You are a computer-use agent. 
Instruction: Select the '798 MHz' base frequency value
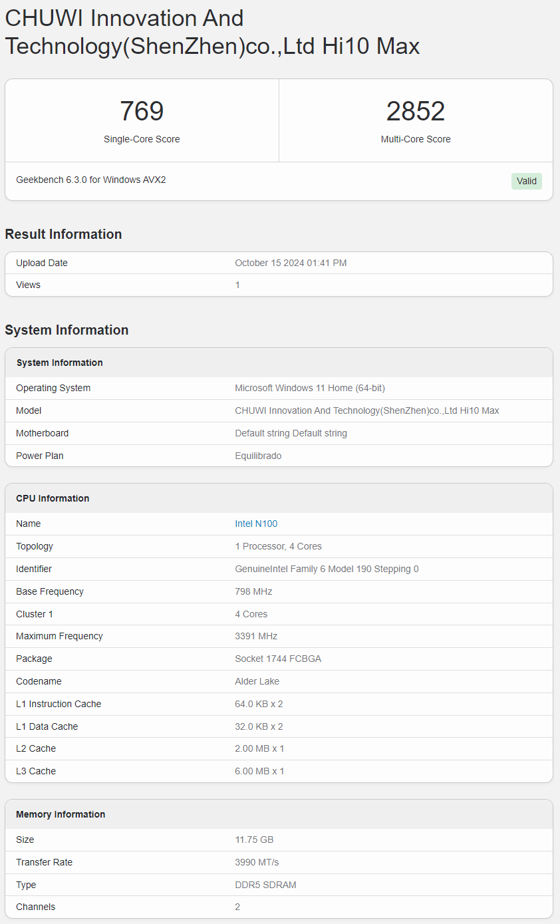point(253,591)
